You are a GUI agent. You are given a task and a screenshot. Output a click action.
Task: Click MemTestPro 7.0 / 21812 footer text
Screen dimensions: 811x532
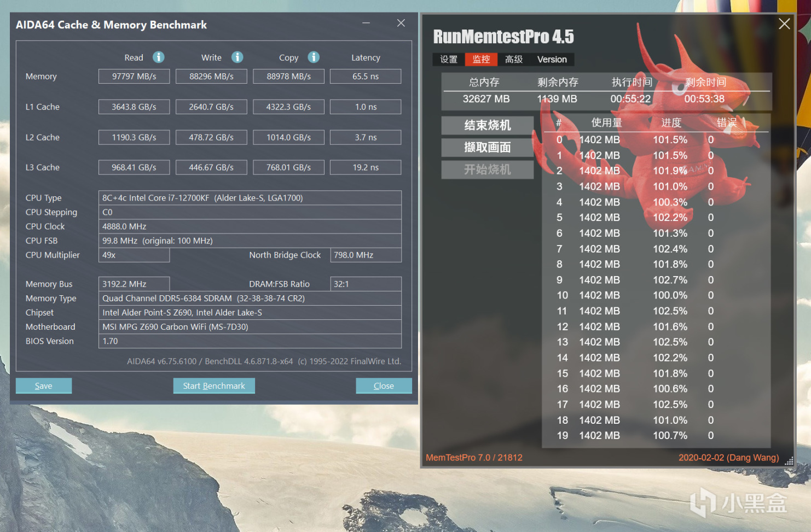474,458
